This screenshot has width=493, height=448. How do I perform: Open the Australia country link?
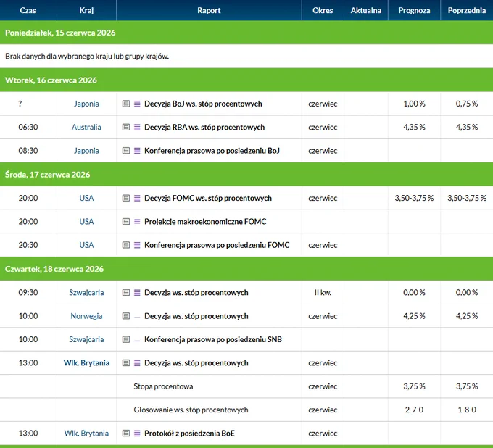[x=86, y=128]
